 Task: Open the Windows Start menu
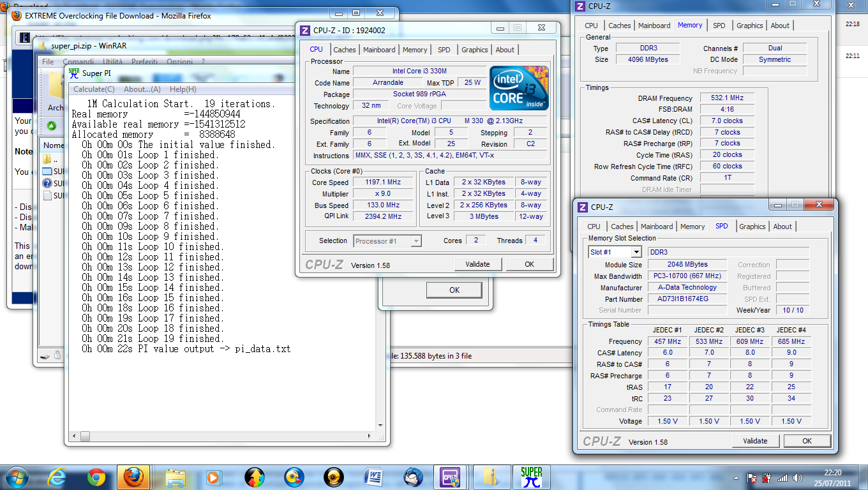point(16,477)
